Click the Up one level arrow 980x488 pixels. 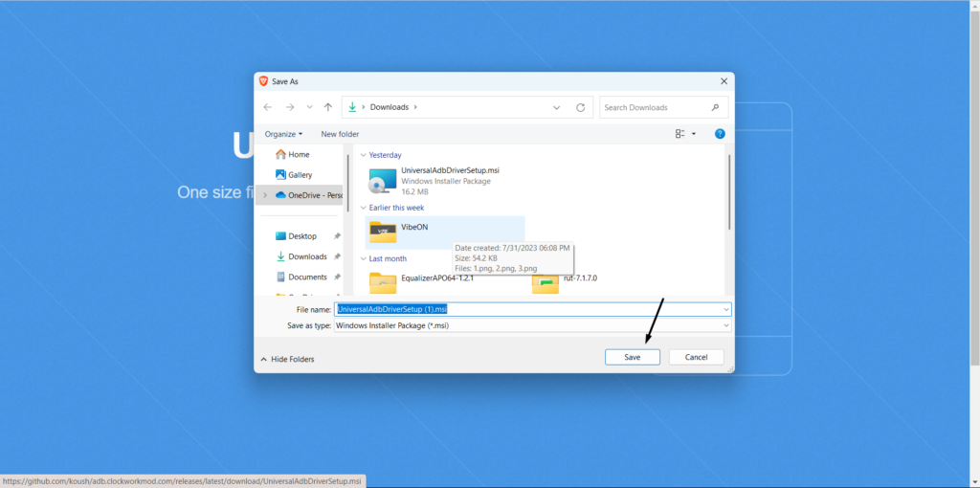(328, 107)
